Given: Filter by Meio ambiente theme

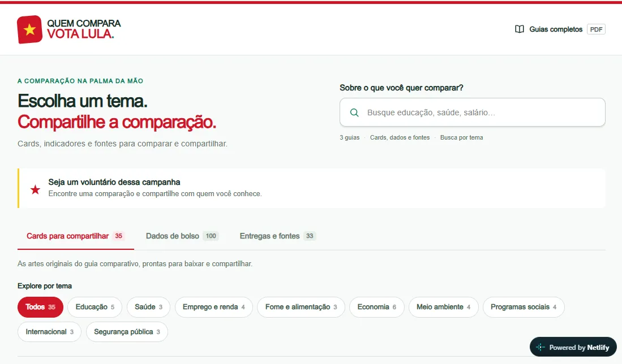Looking at the screenshot, I should click(444, 307).
